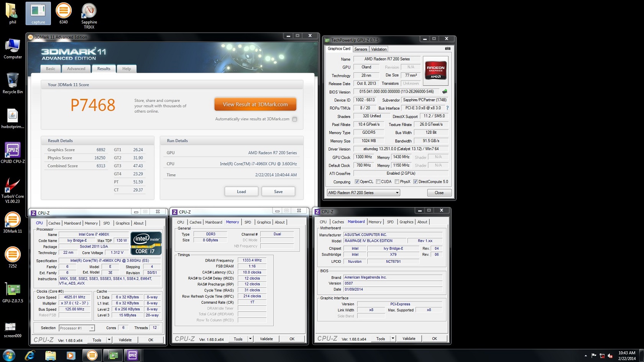644x362 pixels.
Task: Open SPD tab in Memory CPU-Z window
Action: coord(248,222)
